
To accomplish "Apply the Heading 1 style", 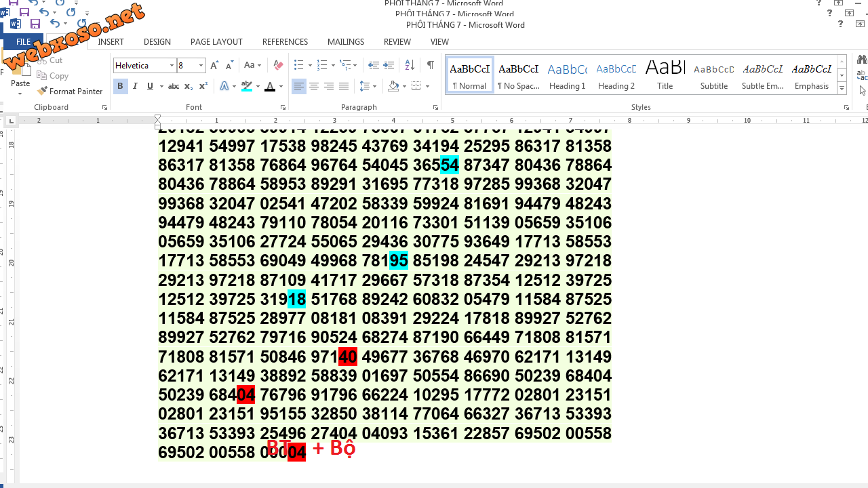I will (x=567, y=75).
